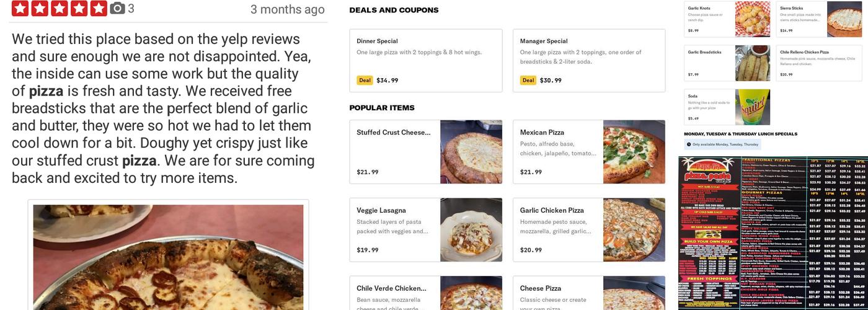Click the Deal badge on Manager Special
The height and width of the screenshot is (310, 868).
[x=528, y=80]
